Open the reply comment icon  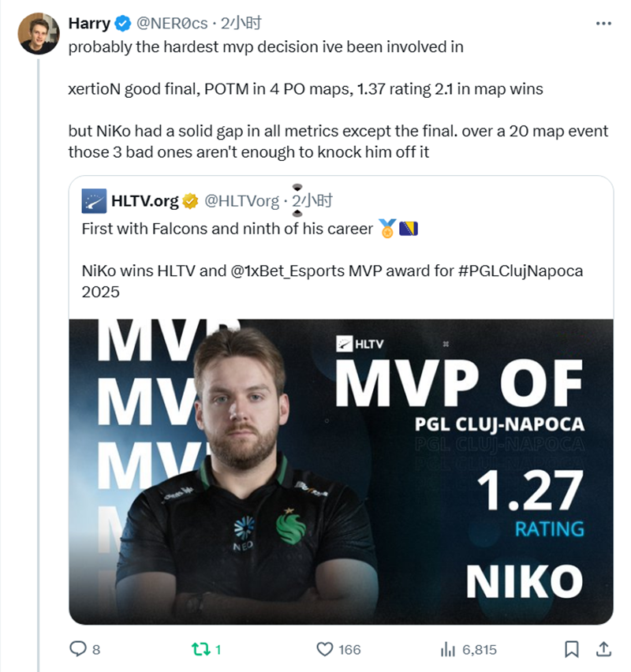tap(78, 649)
